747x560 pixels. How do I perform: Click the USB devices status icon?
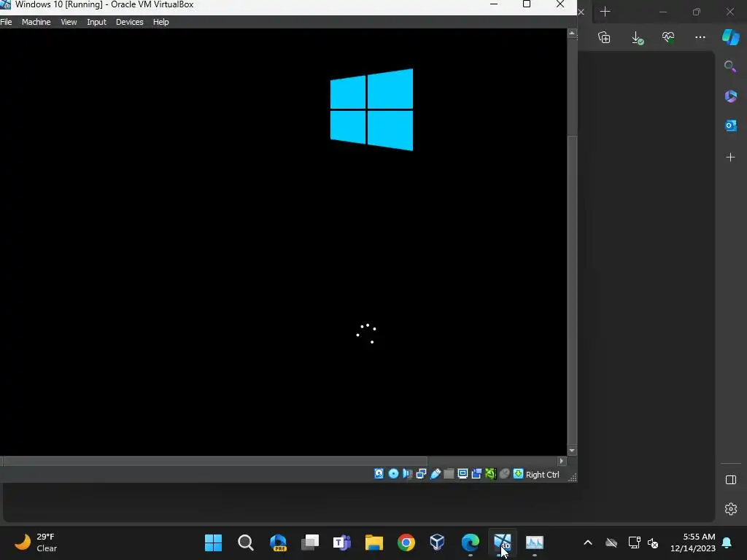(x=436, y=474)
